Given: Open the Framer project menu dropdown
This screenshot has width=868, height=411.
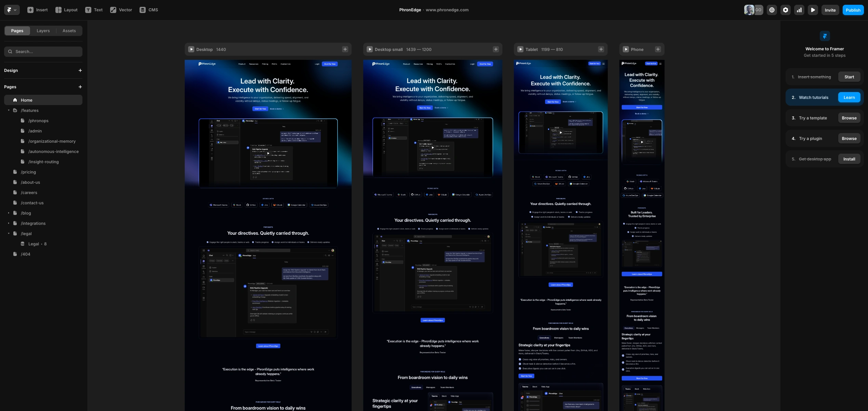Looking at the screenshot, I should (11, 10).
